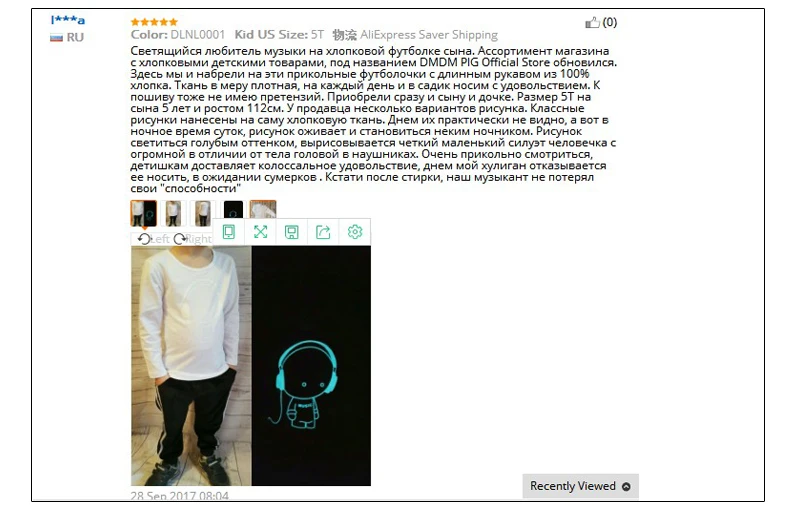Rotate the review photo left
The width and height of the screenshot is (800, 507).
[153, 239]
